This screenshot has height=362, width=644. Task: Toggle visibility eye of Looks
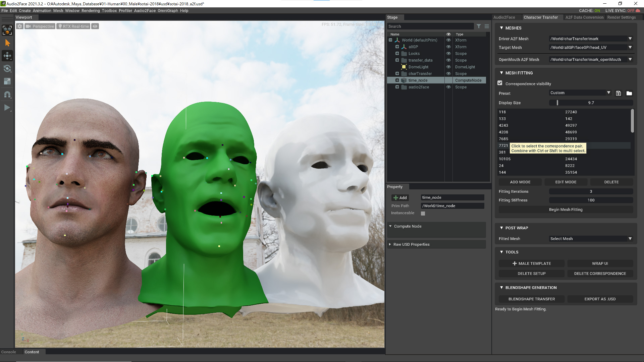click(x=448, y=53)
